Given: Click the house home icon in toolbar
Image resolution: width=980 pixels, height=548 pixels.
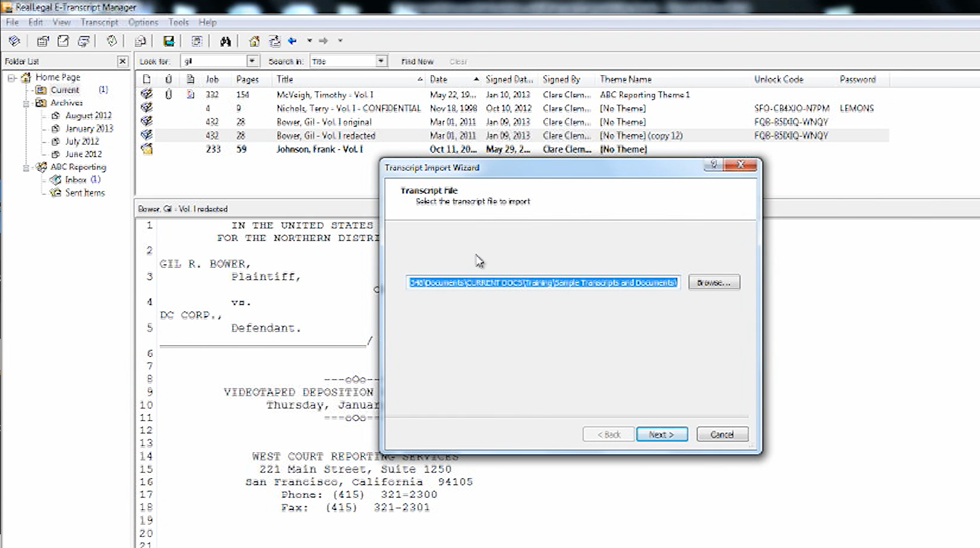Looking at the screenshot, I should tap(254, 41).
